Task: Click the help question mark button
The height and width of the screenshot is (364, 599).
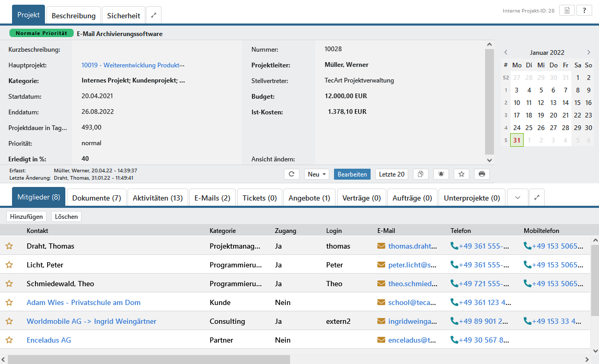Action: click(584, 10)
